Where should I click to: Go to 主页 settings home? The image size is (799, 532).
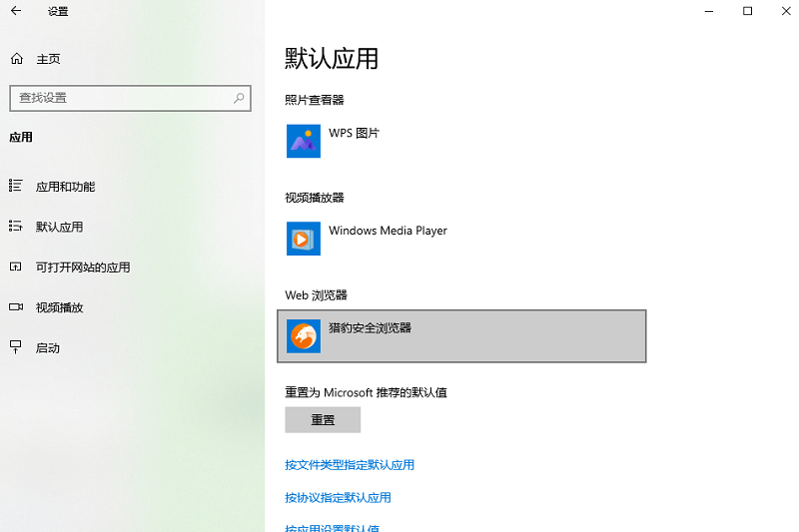pyautogui.click(x=48, y=59)
